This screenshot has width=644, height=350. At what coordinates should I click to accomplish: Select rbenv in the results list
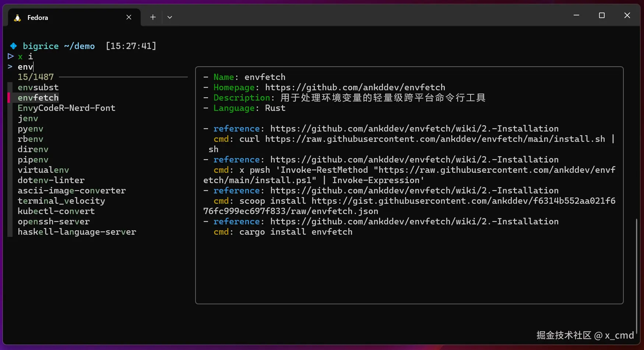[x=31, y=139]
